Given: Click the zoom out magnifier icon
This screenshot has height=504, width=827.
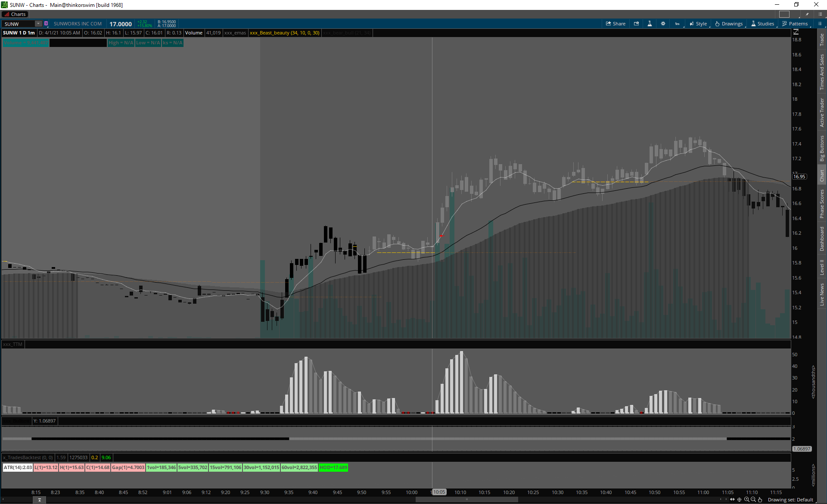Looking at the screenshot, I should 753,500.
